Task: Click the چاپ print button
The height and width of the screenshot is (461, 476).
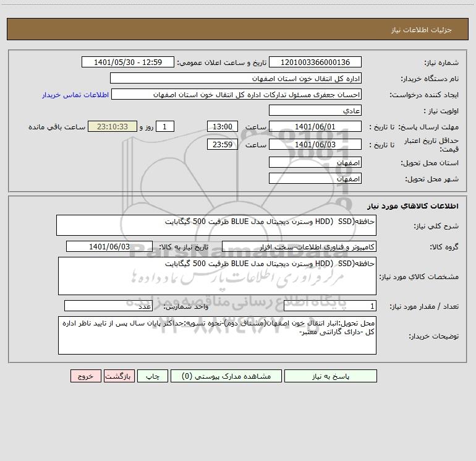Action: (x=153, y=376)
